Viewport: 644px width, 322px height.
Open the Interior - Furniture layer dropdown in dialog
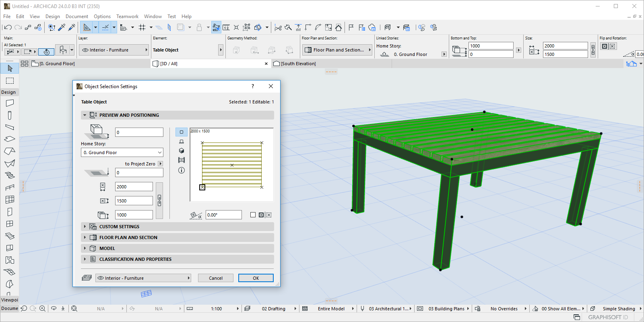[143, 278]
